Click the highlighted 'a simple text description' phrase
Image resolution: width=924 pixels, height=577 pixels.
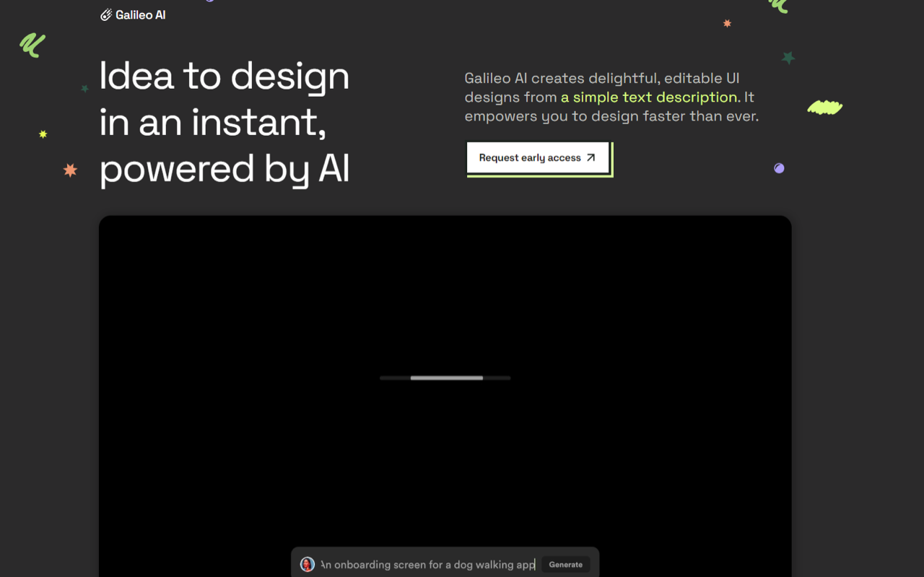(x=649, y=97)
